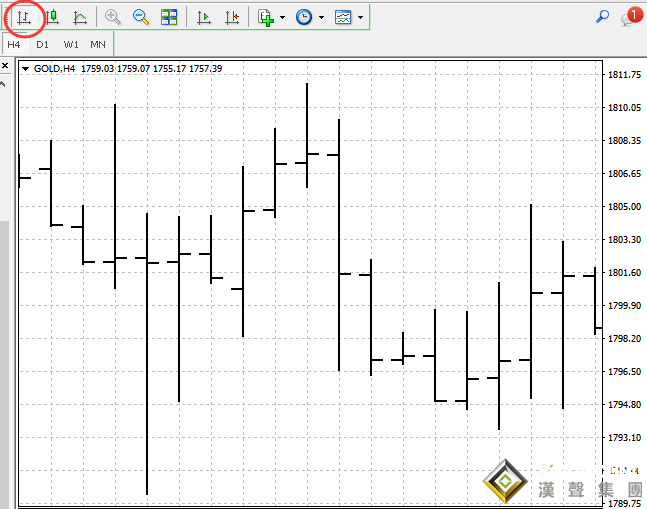Select the MN timeframe

[98, 45]
